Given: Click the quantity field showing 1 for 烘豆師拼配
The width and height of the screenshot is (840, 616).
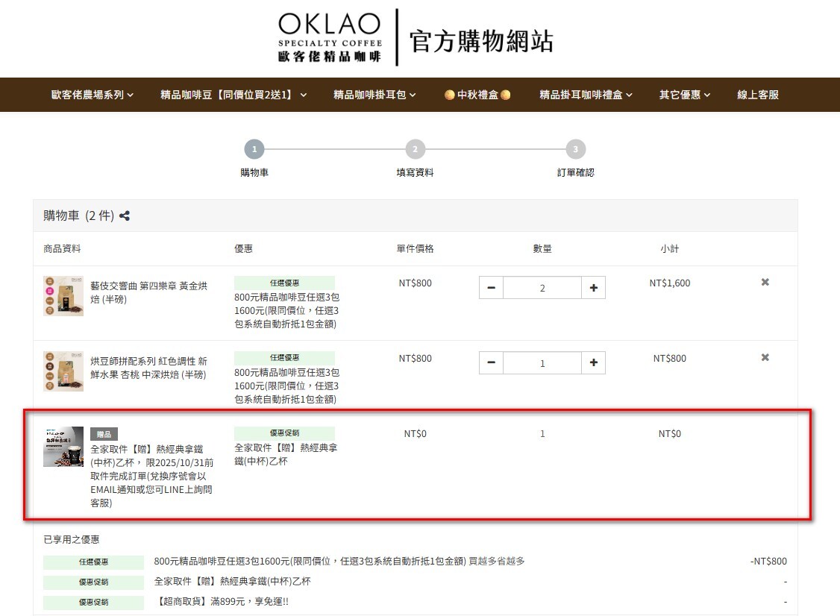Looking at the screenshot, I should (x=542, y=362).
